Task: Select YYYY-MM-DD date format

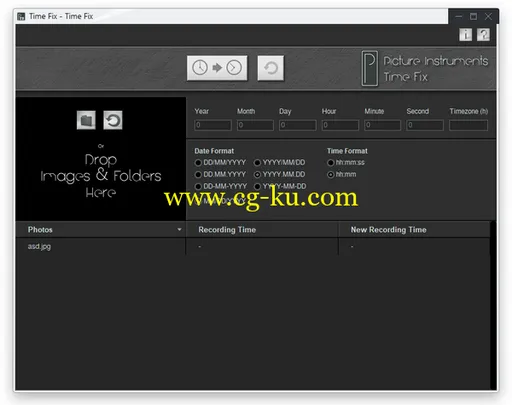Action: (x=257, y=186)
